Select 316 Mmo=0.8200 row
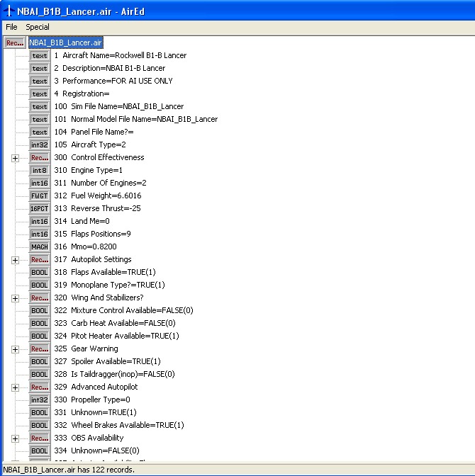Viewport: 475px width, 476px height. pyautogui.click(x=86, y=246)
